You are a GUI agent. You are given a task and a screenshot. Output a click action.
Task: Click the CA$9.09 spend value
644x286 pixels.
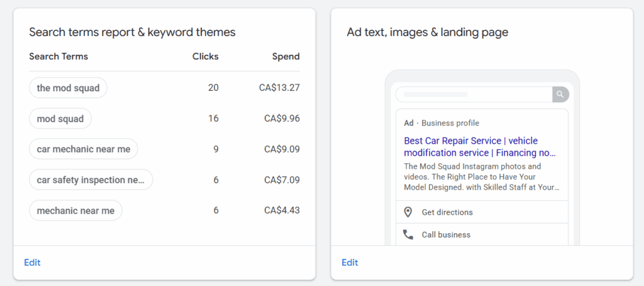click(x=282, y=149)
